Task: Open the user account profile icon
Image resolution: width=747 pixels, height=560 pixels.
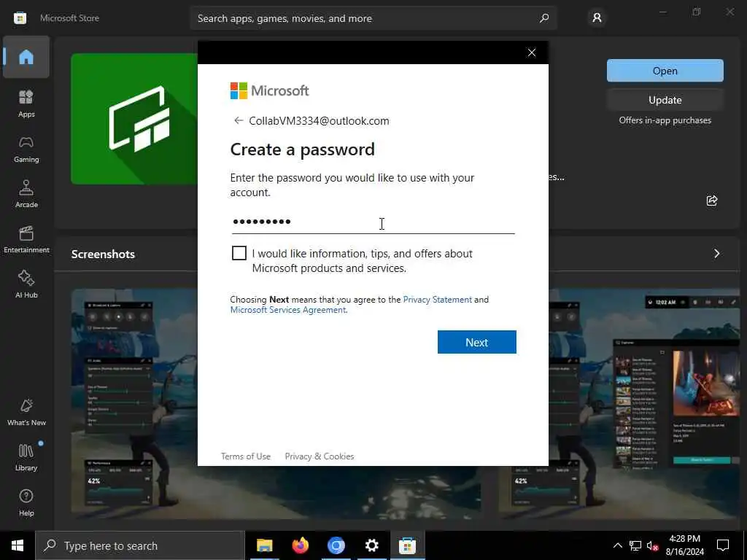Action: coord(597,17)
